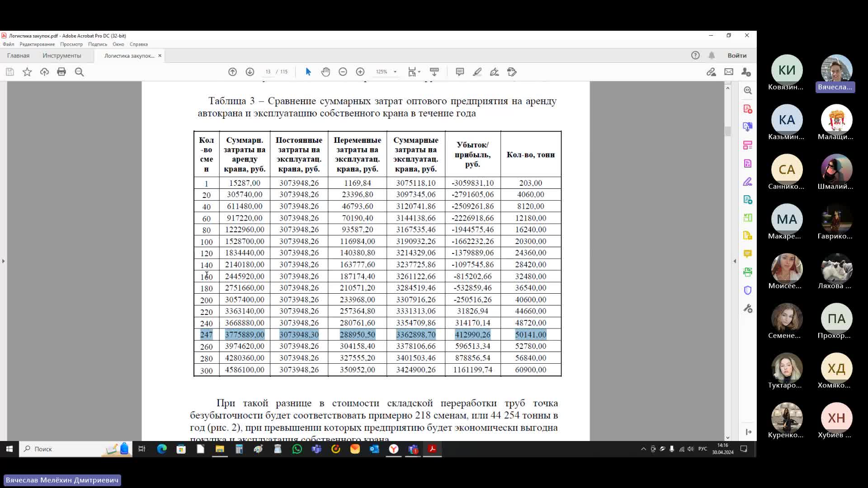Print the document using printer icon
Viewport: 868px width, 488px height.
(61, 72)
